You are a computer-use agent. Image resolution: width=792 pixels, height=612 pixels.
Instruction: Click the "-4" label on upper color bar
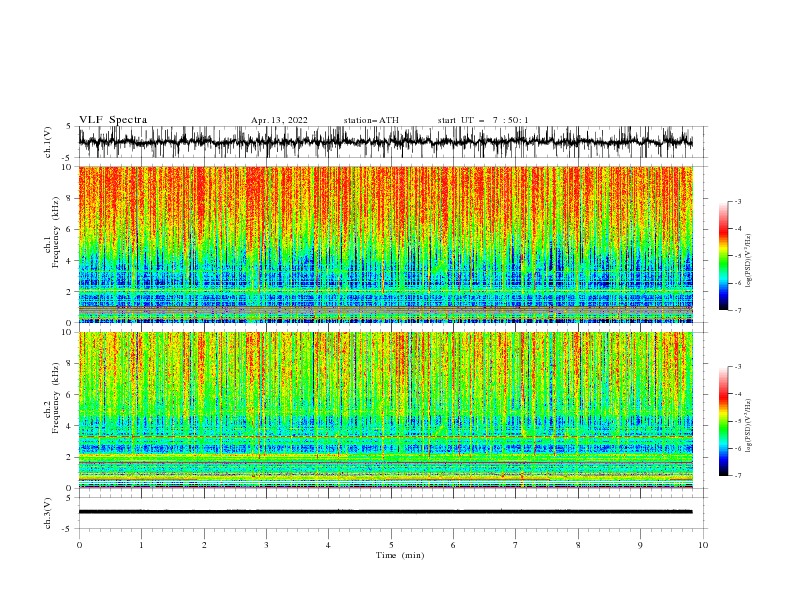click(x=737, y=229)
